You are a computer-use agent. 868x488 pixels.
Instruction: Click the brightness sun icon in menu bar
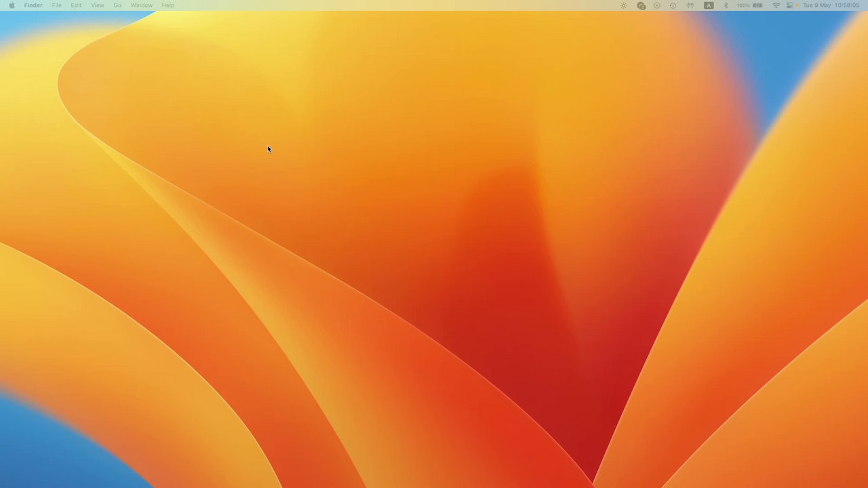[x=624, y=5]
